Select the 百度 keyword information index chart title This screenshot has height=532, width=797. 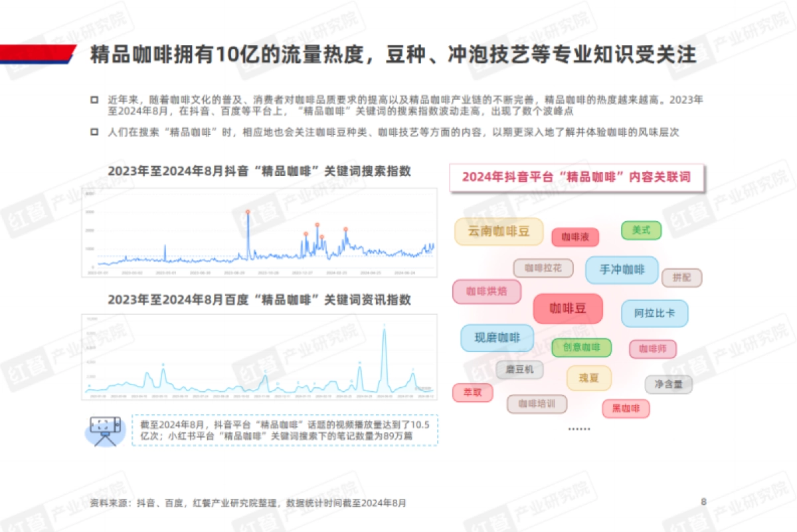point(260,300)
